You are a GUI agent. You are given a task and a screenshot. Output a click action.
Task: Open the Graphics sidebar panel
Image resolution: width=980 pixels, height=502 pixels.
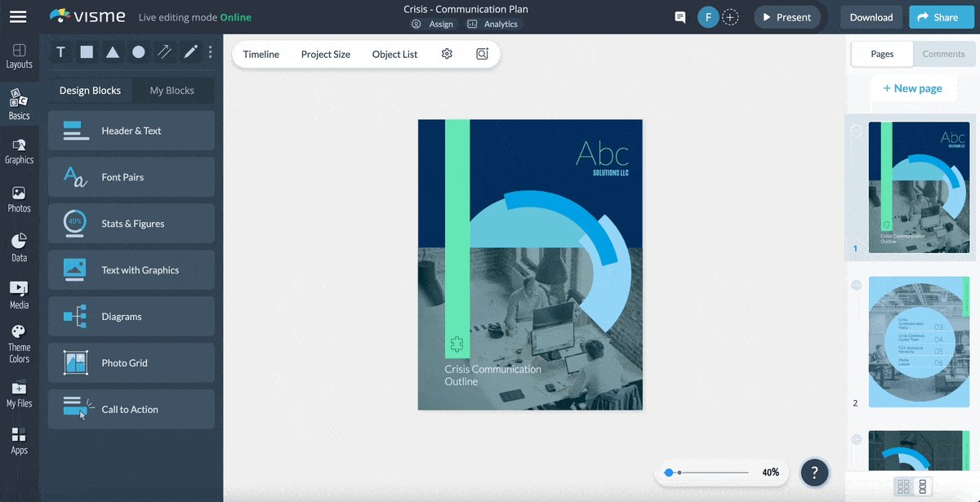click(20, 151)
